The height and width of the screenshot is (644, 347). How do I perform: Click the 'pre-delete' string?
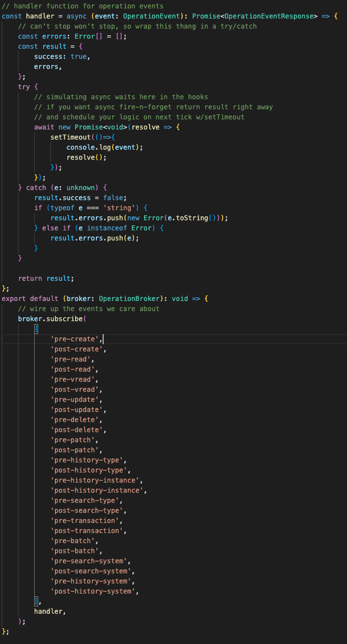pos(75,420)
